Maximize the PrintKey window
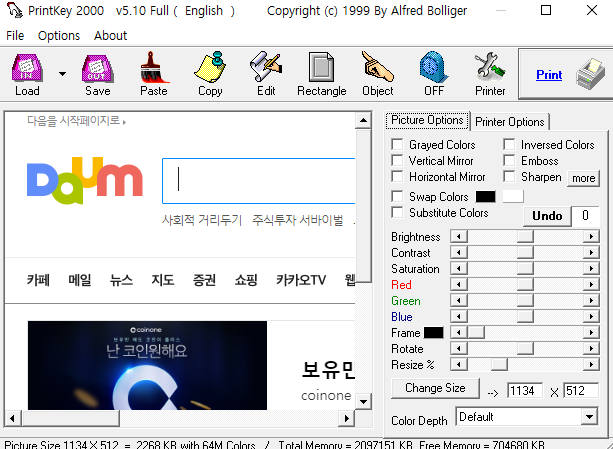 click(x=546, y=10)
